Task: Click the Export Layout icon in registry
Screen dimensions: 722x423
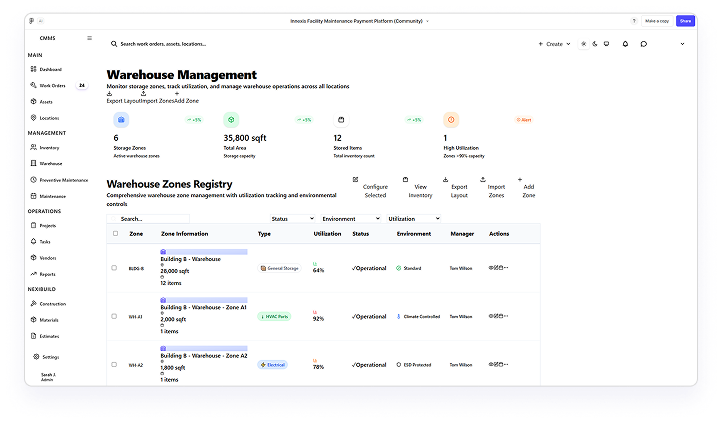Action: point(459,180)
